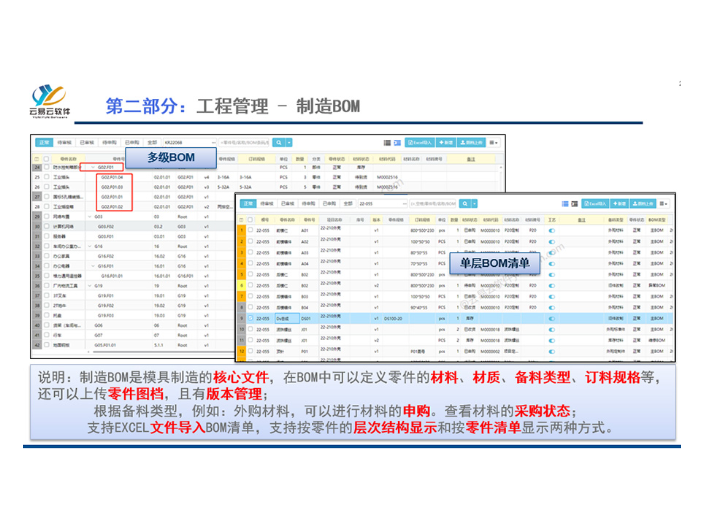Select 正常 tab in multi-level BOM window
The height and width of the screenshot is (528, 704).
click(44, 142)
